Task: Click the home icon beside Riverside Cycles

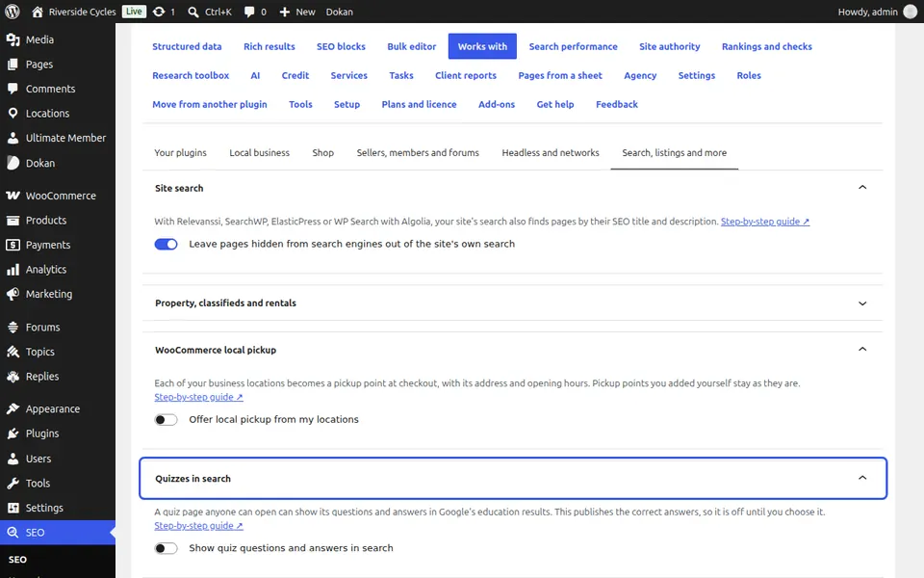Action: [x=38, y=12]
